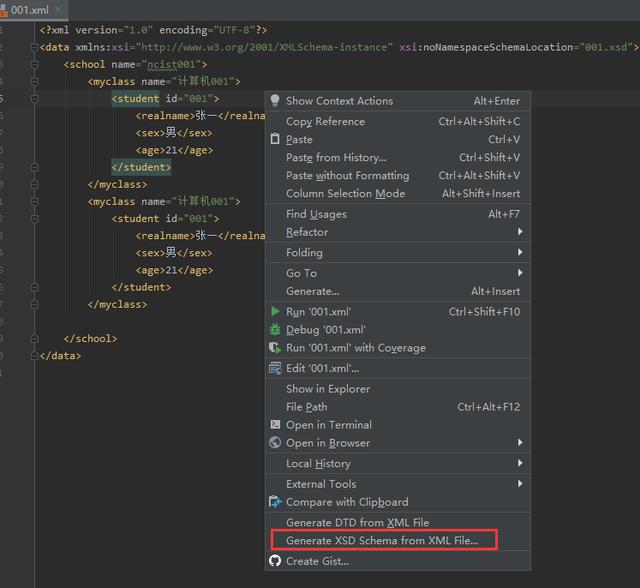Viewport: 640px width, 588px height.
Task: Expand the Refactor submenu arrow
Action: tap(520, 231)
